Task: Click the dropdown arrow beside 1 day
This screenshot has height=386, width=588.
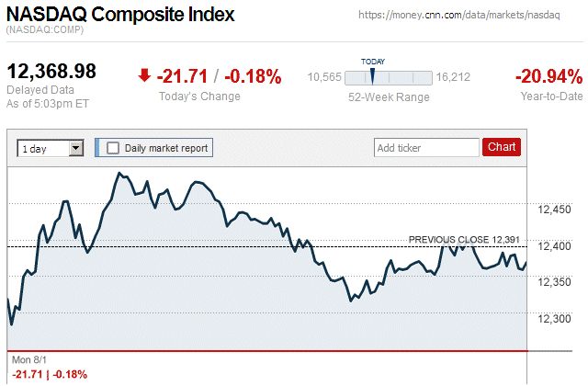Action: click(75, 147)
